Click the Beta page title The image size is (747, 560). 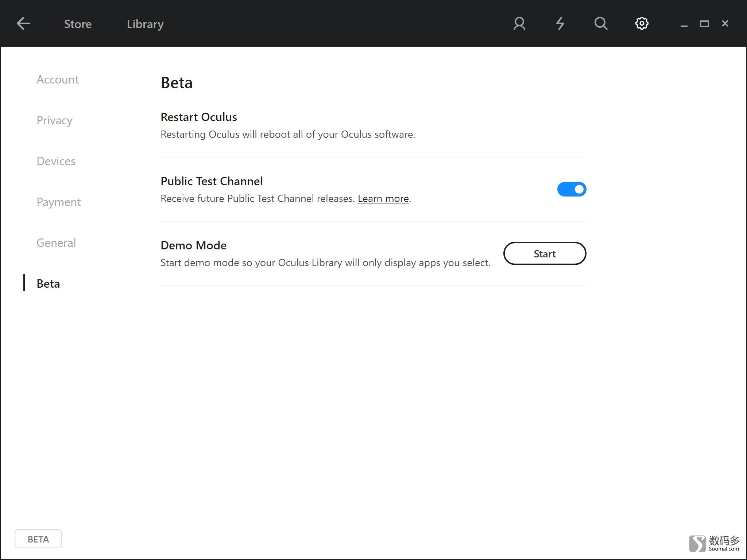pyautogui.click(x=177, y=83)
